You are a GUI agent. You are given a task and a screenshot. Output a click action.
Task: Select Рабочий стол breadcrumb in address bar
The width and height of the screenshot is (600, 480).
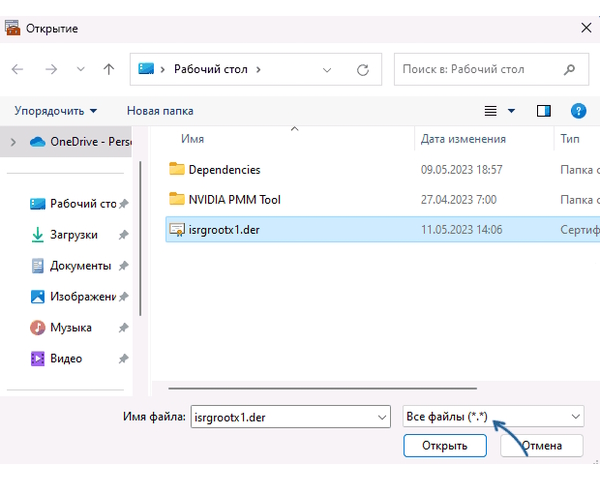pos(210,69)
